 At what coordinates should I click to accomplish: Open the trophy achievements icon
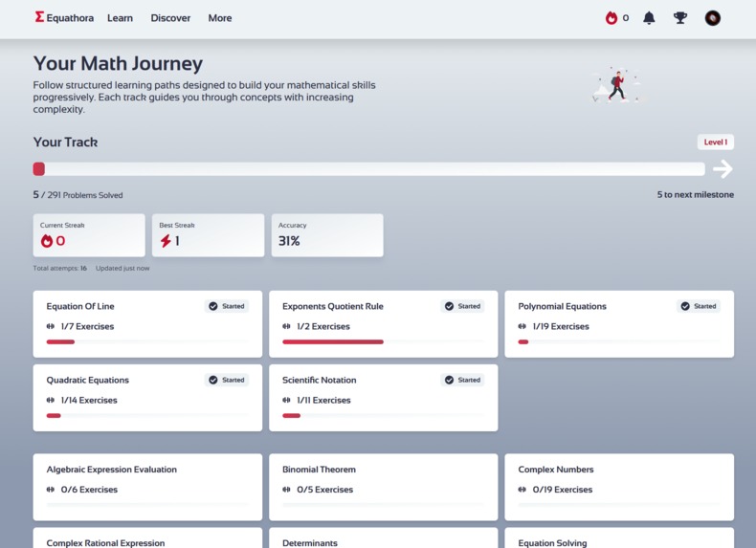(x=679, y=18)
